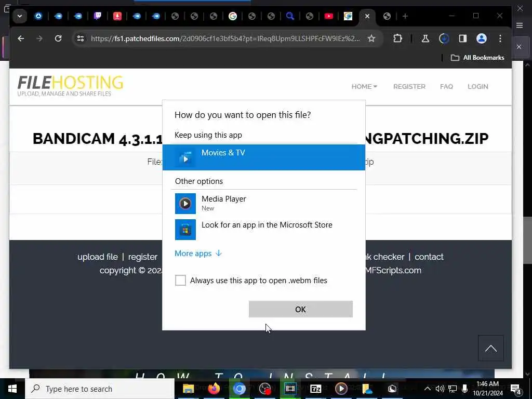Toggle the browser side panel icon

point(463,38)
